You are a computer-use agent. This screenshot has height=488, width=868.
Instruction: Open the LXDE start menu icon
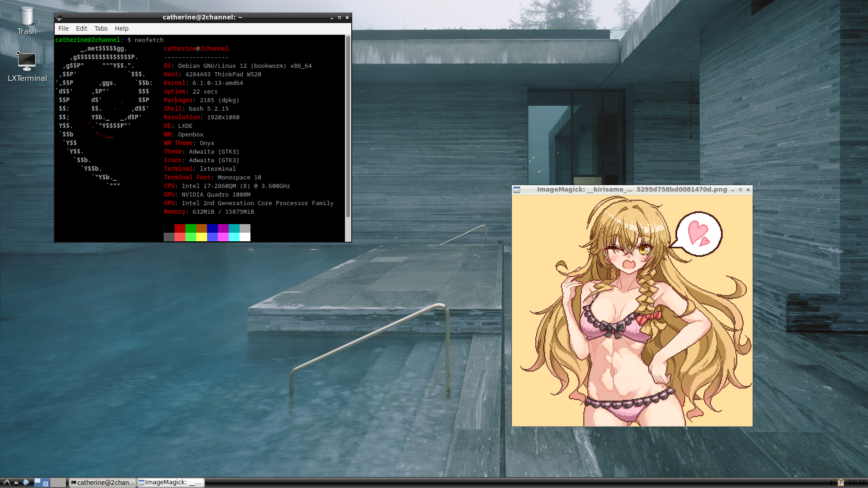coord(6,483)
